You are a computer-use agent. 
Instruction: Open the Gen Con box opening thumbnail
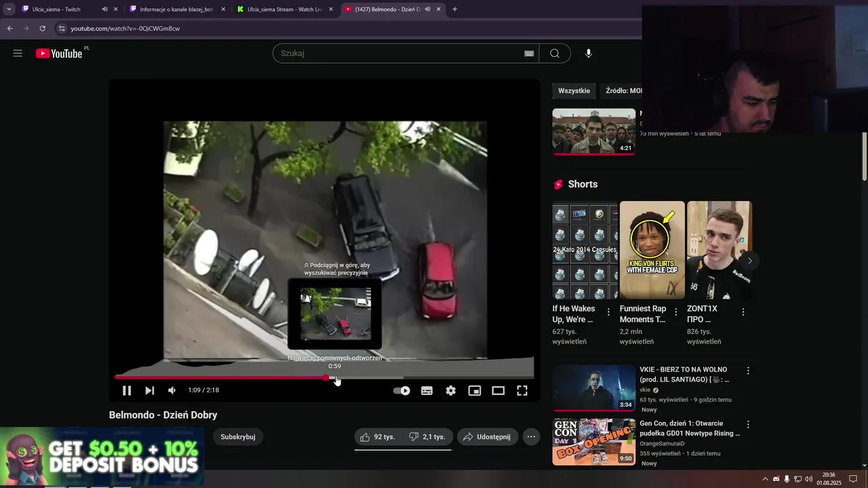tap(593, 442)
